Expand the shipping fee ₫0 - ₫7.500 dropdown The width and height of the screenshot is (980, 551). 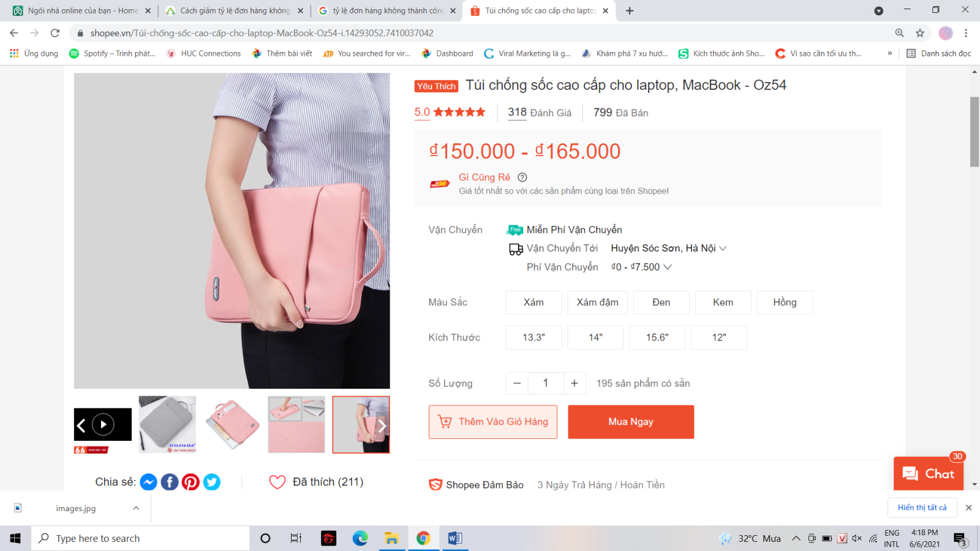(x=641, y=268)
